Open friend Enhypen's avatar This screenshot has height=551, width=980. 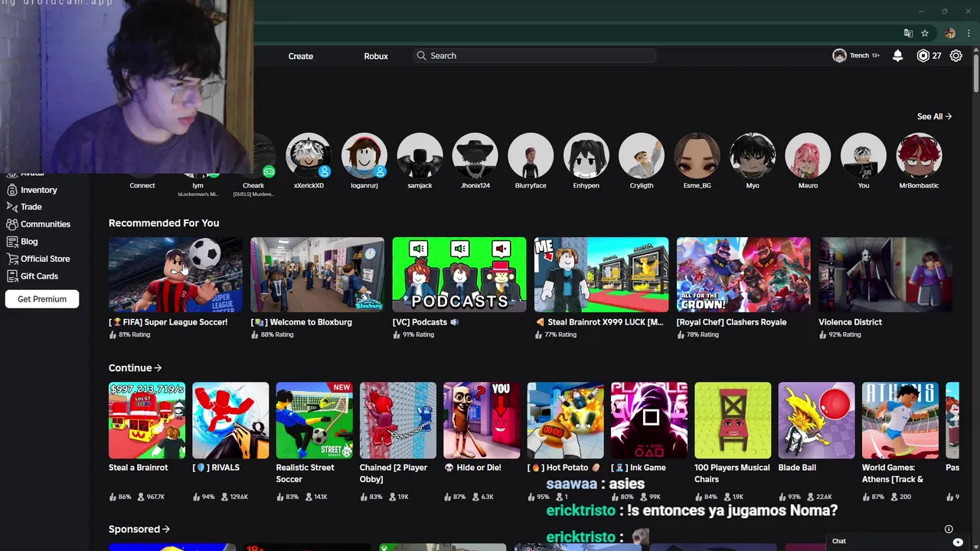pos(586,156)
